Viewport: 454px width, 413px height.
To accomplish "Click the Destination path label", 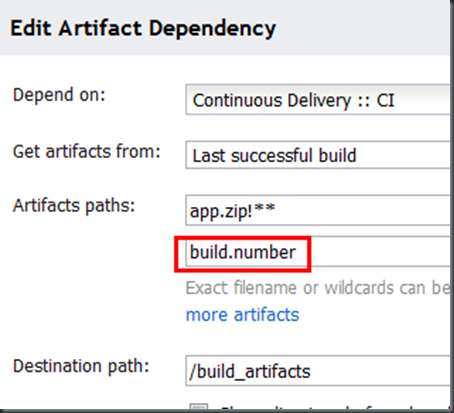I will click(x=81, y=366).
